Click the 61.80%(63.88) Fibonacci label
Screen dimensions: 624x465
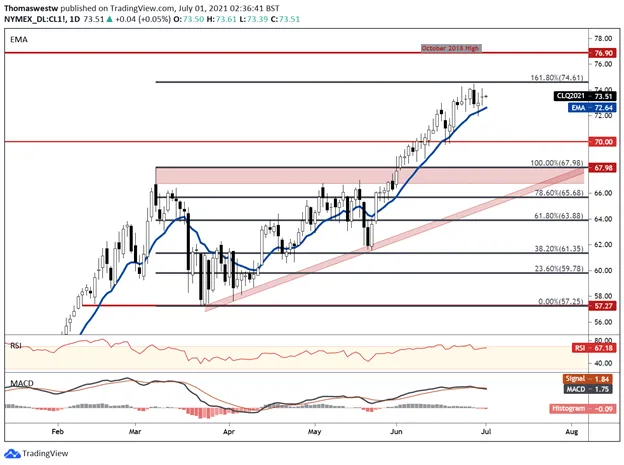(x=558, y=216)
